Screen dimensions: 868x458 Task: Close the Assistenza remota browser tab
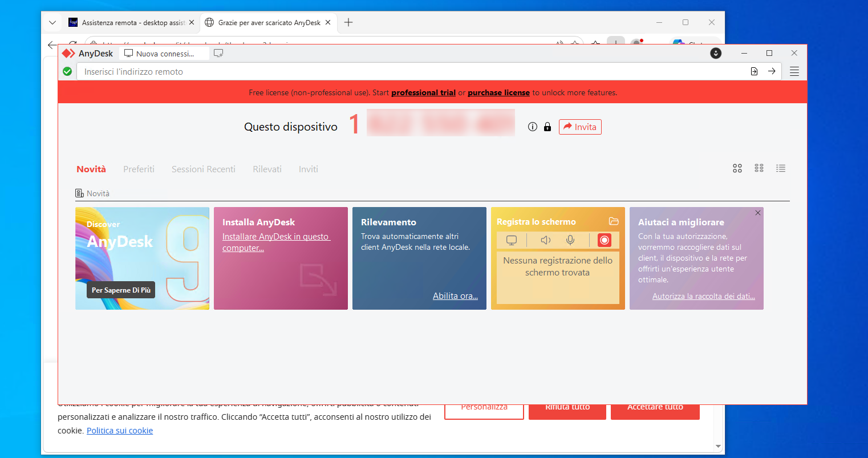tap(192, 22)
